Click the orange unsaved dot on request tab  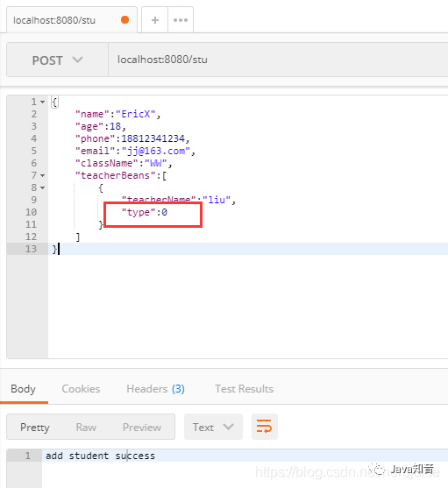point(124,20)
